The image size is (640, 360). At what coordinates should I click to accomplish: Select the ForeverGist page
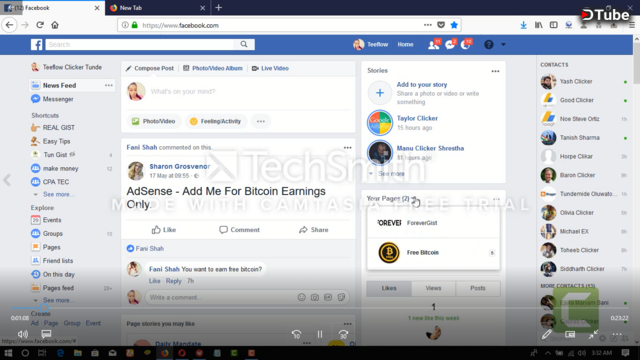(x=433, y=223)
